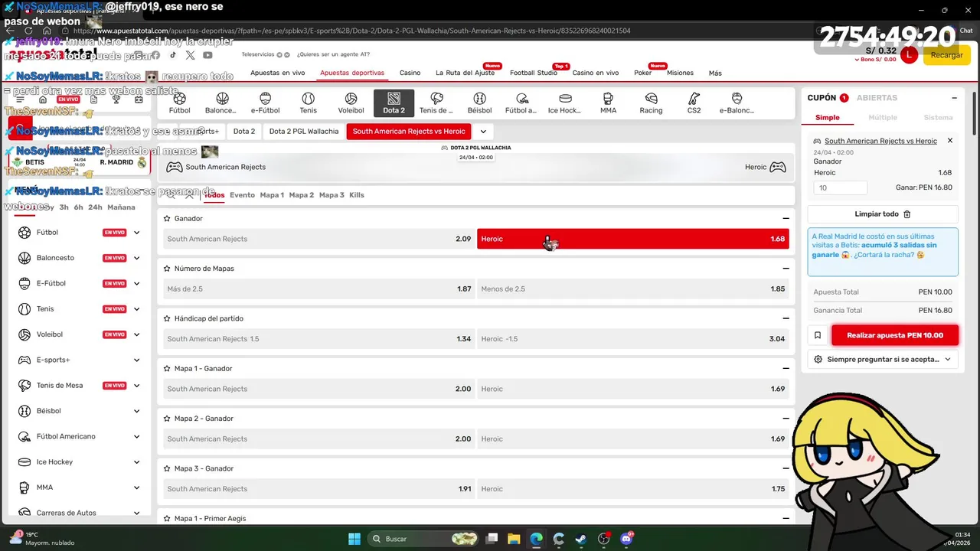Expand the Ice Hockey sidebar category

click(136, 462)
